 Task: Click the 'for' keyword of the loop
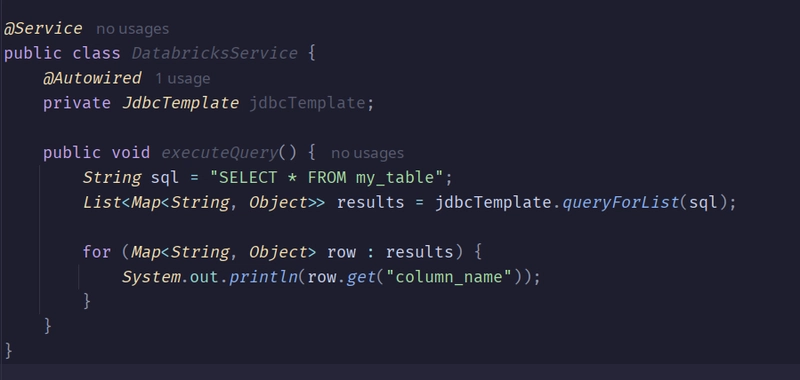tap(96, 252)
